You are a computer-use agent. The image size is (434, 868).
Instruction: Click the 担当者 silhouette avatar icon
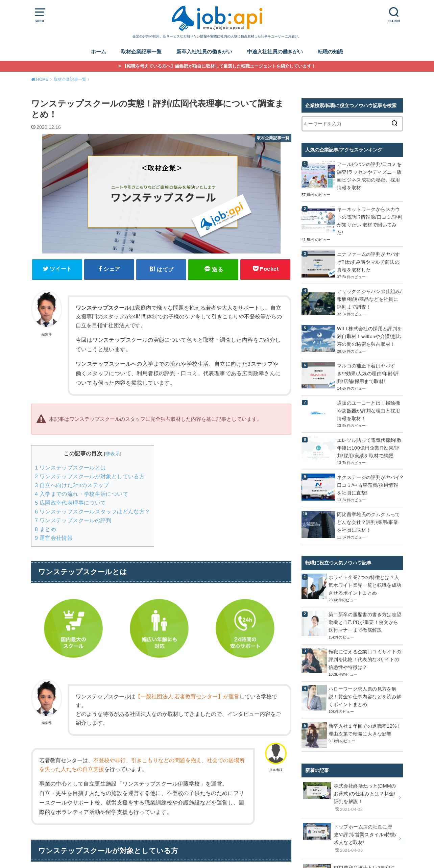click(x=276, y=753)
